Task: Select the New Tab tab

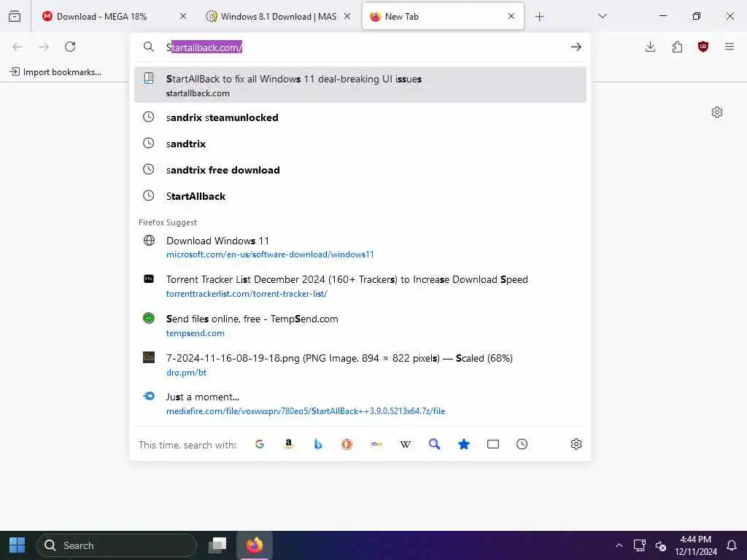Action: [x=443, y=16]
